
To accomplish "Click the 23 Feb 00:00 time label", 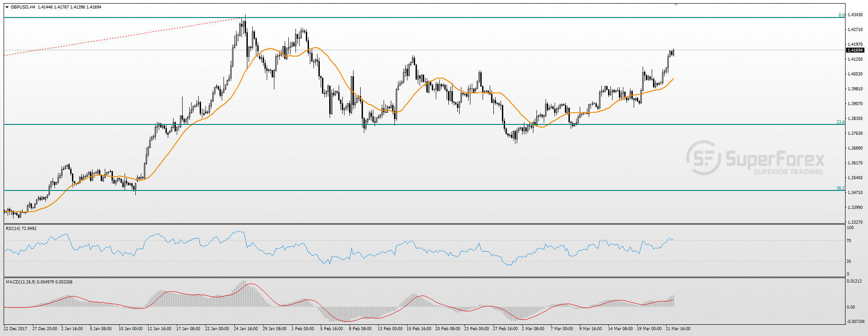I will tap(476, 329).
